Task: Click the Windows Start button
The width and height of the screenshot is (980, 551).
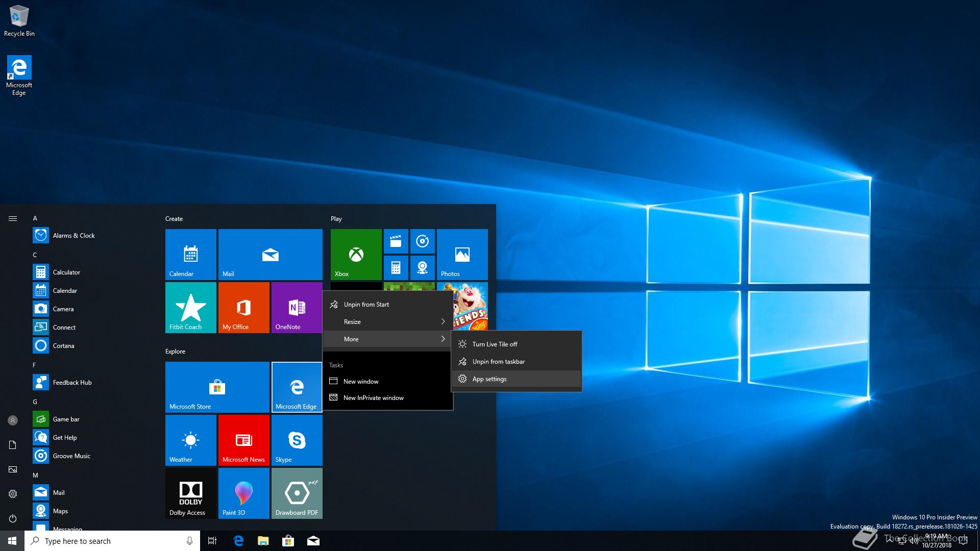Action: point(12,541)
